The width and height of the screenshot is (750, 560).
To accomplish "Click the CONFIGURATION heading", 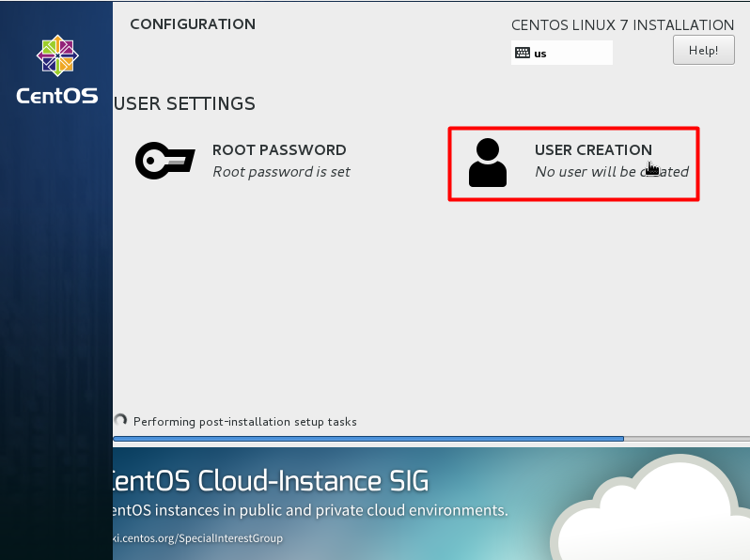I will pos(192,24).
